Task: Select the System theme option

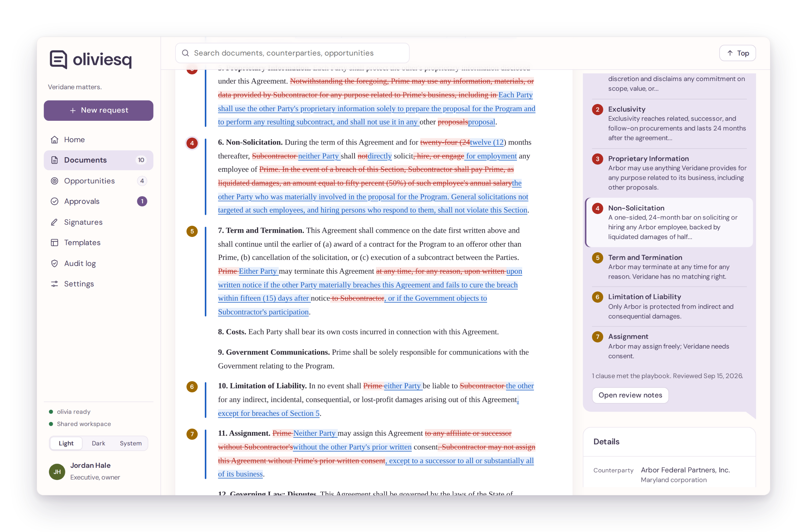Action: [131, 443]
